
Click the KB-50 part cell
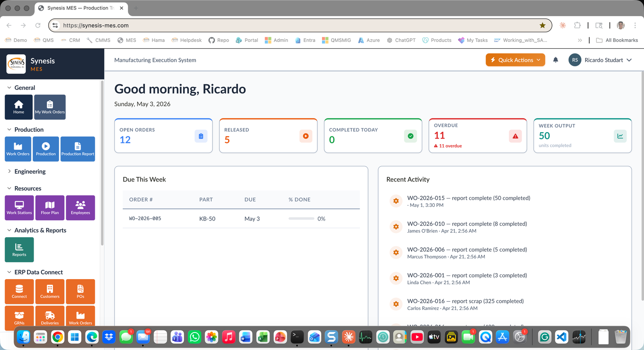click(x=207, y=219)
